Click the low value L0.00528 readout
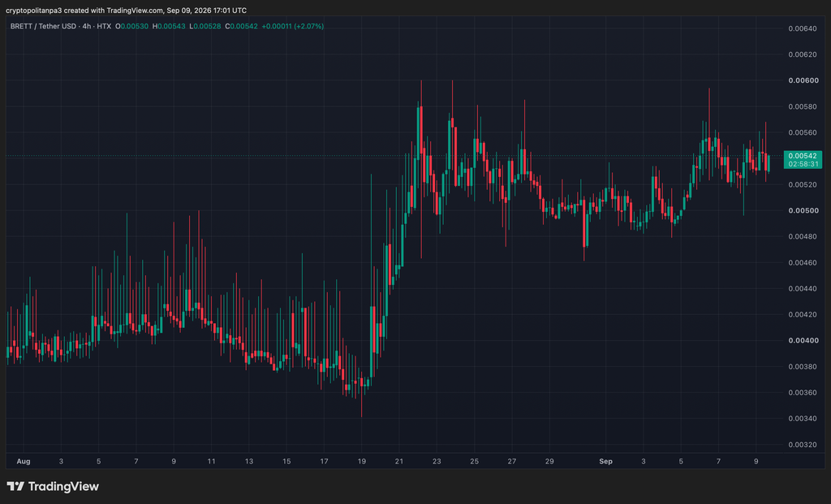 point(205,26)
